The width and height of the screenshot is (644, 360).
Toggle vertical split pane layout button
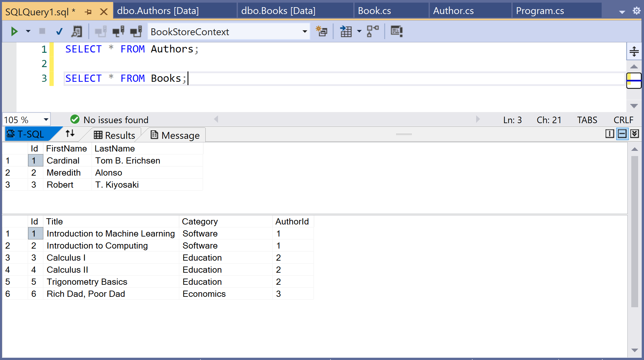click(610, 134)
